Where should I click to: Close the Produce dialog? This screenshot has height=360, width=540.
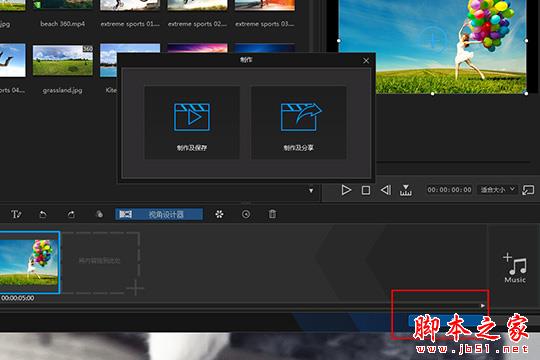(366, 61)
